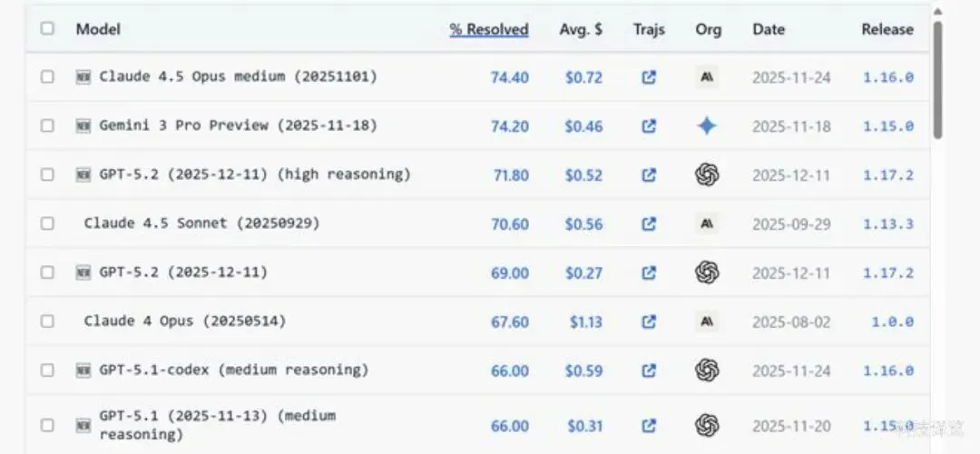
Task: Check the GPT-5.1 (2025-11-13) row
Action: coord(47,425)
